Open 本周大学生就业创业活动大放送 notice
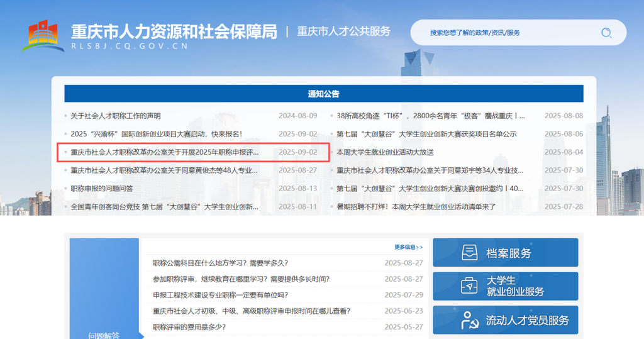Image resolution: width=644 pixels, height=339 pixels. [x=385, y=152]
